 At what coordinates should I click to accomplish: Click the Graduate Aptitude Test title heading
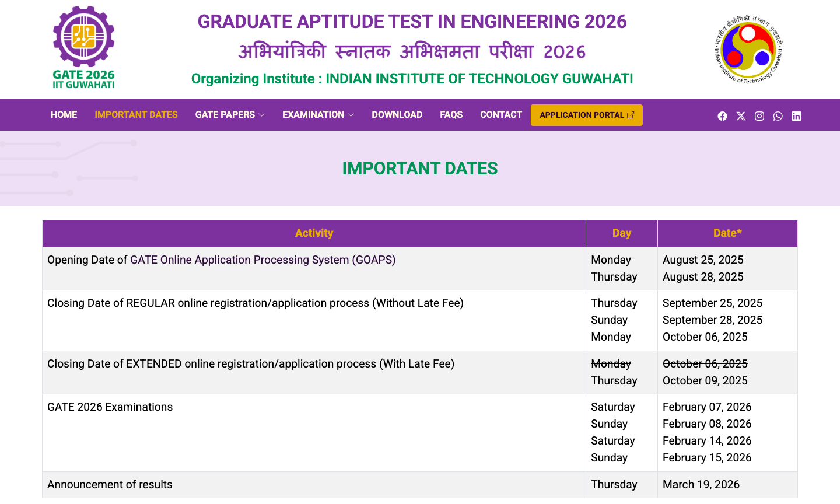click(x=412, y=22)
